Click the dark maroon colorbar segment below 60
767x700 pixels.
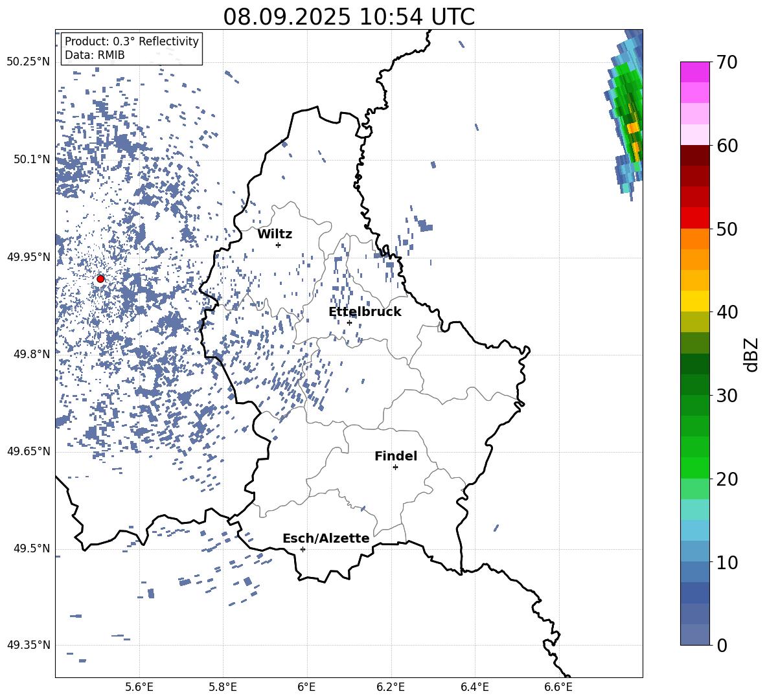click(x=694, y=155)
